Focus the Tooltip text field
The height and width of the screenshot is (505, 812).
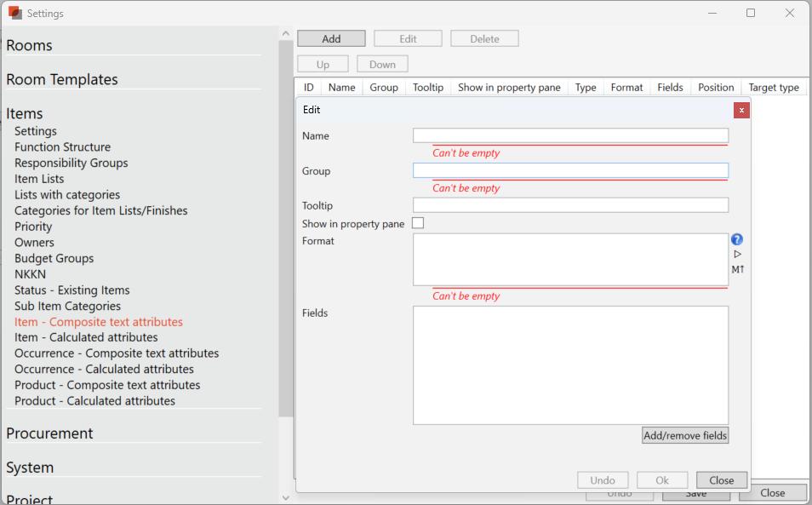570,205
